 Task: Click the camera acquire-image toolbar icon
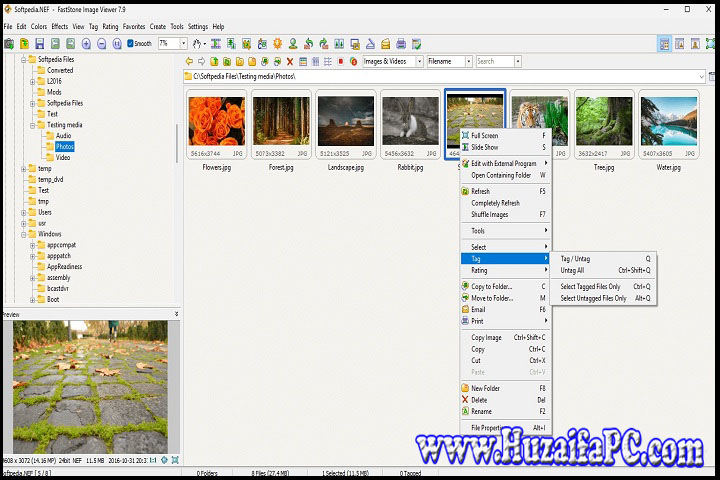coord(9,44)
